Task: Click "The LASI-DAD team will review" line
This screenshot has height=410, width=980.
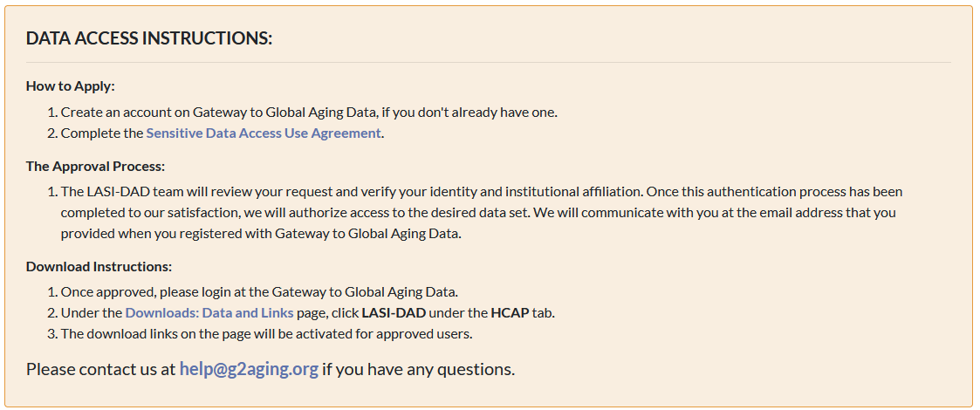Action: coord(481,191)
